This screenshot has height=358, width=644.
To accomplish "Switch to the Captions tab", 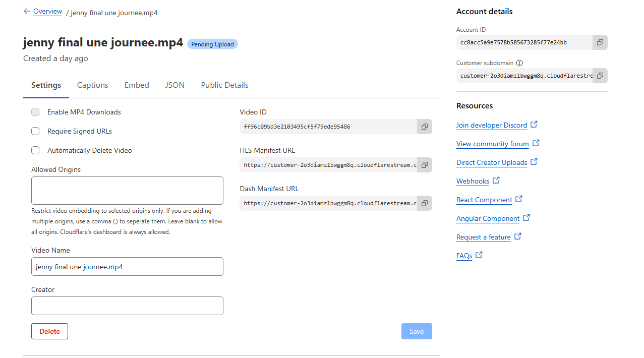I will [93, 85].
